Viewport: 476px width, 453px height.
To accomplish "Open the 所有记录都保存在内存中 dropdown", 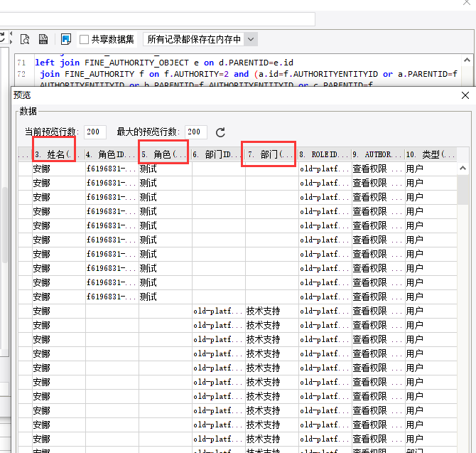I will pyautogui.click(x=200, y=39).
